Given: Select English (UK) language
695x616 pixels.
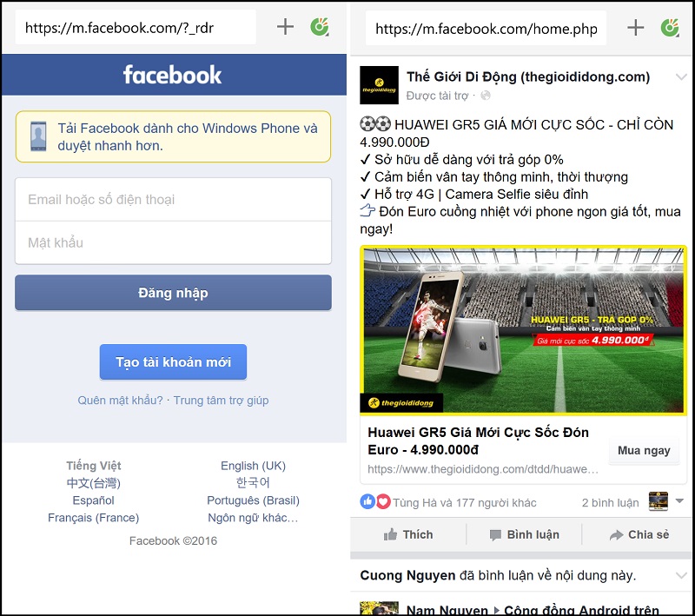Looking at the screenshot, I should pos(253,466).
